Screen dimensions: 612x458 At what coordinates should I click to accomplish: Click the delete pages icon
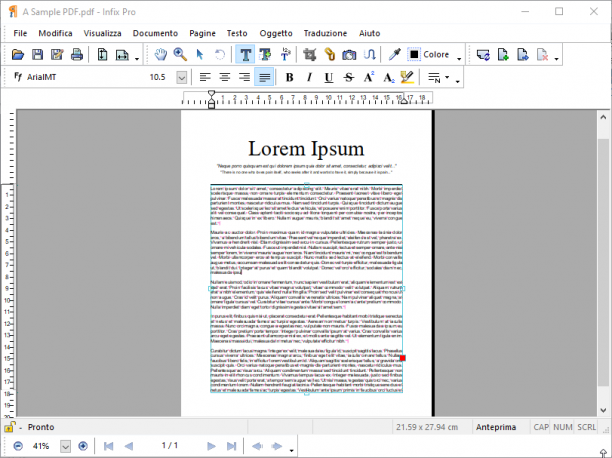[x=543, y=55]
